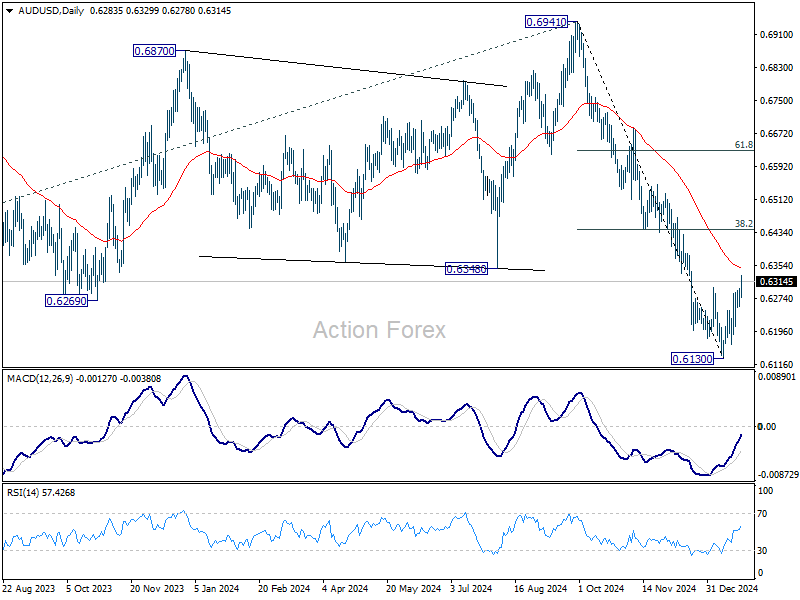Click the 0.61160 price axis value

click(777, 364)
